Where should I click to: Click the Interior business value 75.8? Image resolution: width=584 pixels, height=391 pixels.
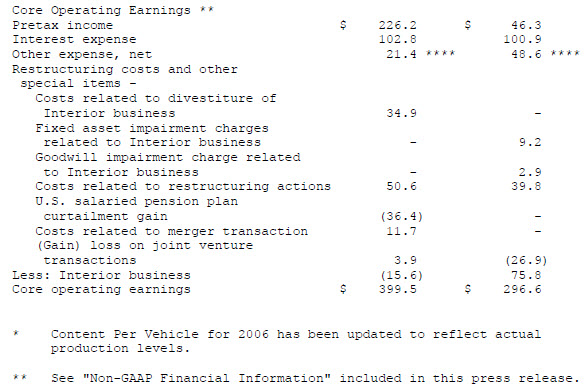click(526, 276)
